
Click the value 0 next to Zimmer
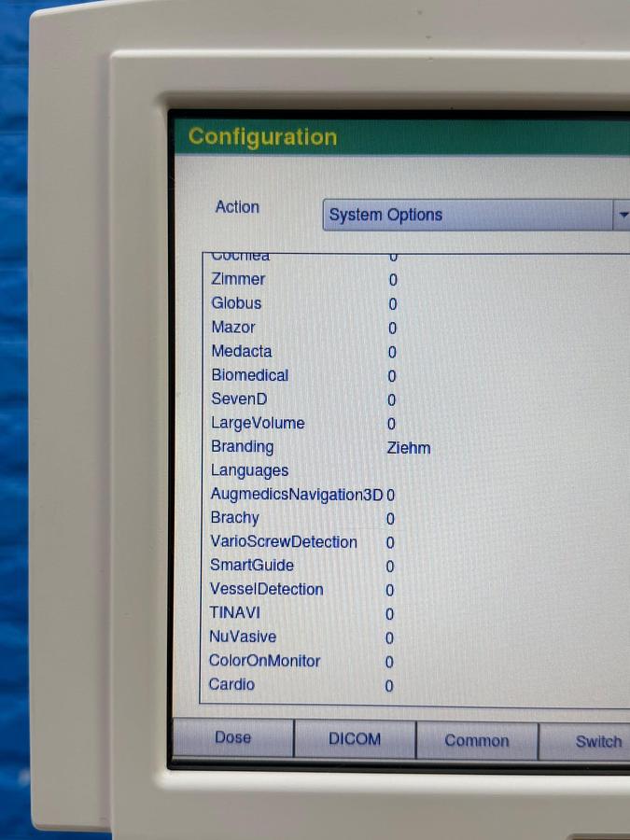tap(393, 280)
